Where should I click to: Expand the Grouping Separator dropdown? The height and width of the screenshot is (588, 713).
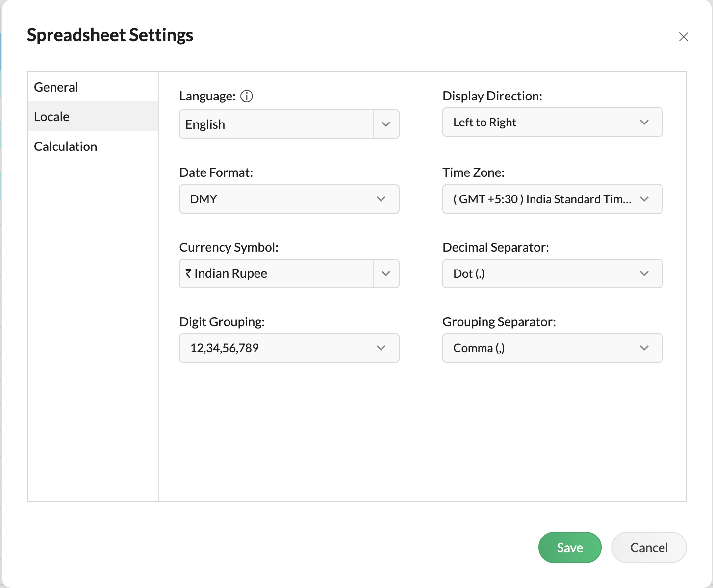(x=552, y=348)
